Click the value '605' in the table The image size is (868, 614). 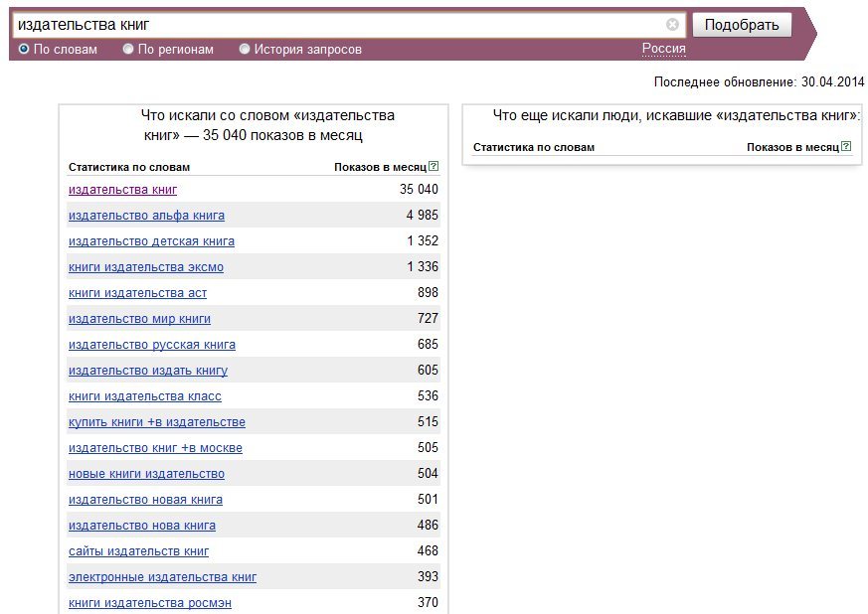[428, 370]
